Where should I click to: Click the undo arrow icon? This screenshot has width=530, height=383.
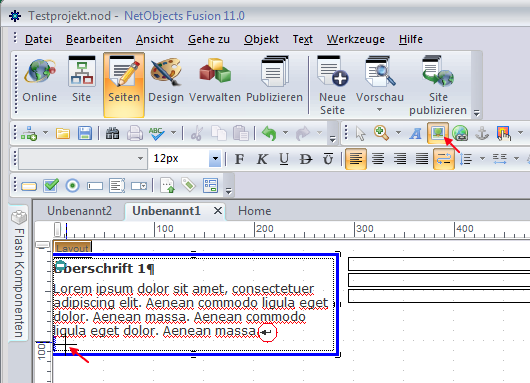click(x=269, y=133)
